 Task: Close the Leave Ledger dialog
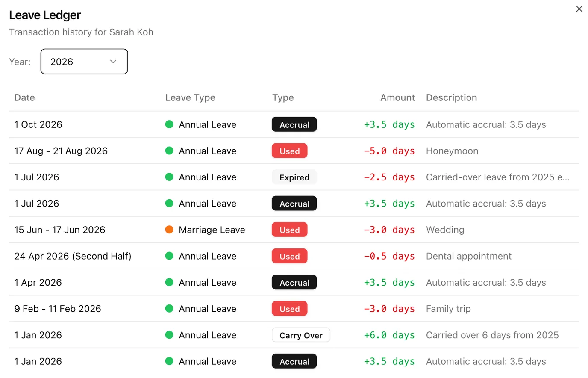coord(579,9)
